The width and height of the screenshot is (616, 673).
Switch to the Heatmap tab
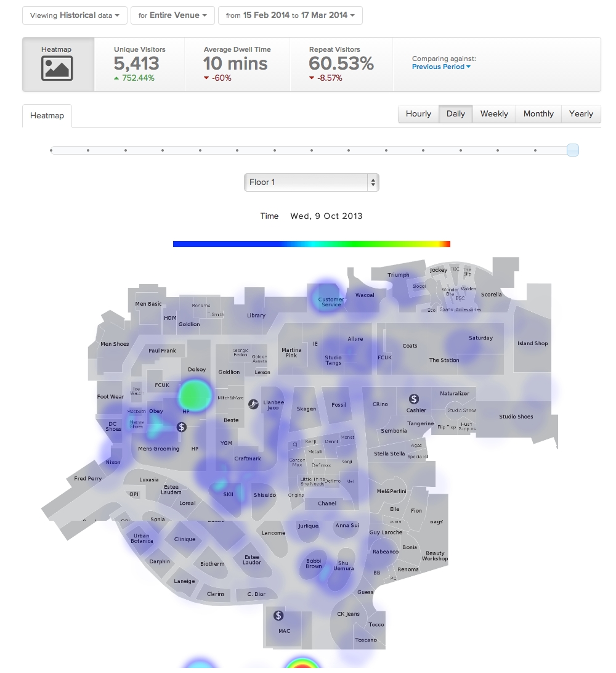pyautogui.click(x=47, y=116)
